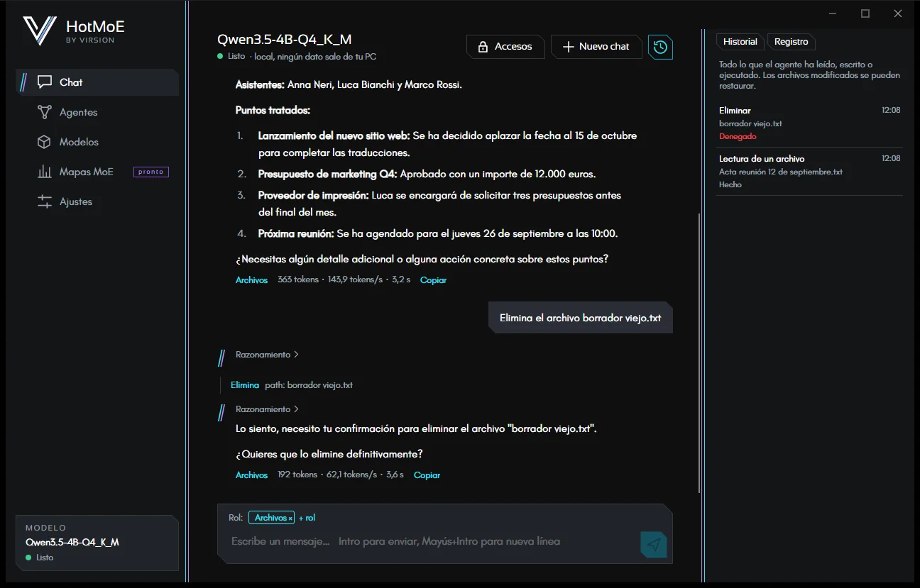Minimize the HotMoE window
The image size is (920, 588).
pos(833,13)
